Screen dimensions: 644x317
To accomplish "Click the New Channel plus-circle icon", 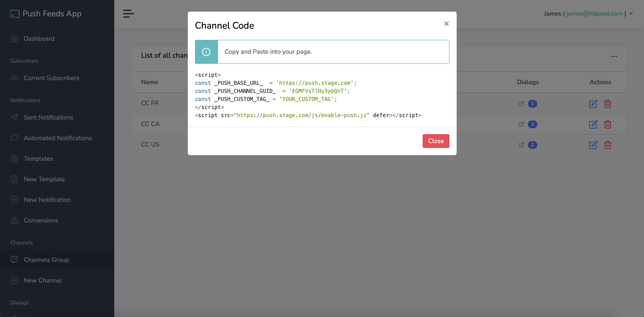I will coord(14,280).
